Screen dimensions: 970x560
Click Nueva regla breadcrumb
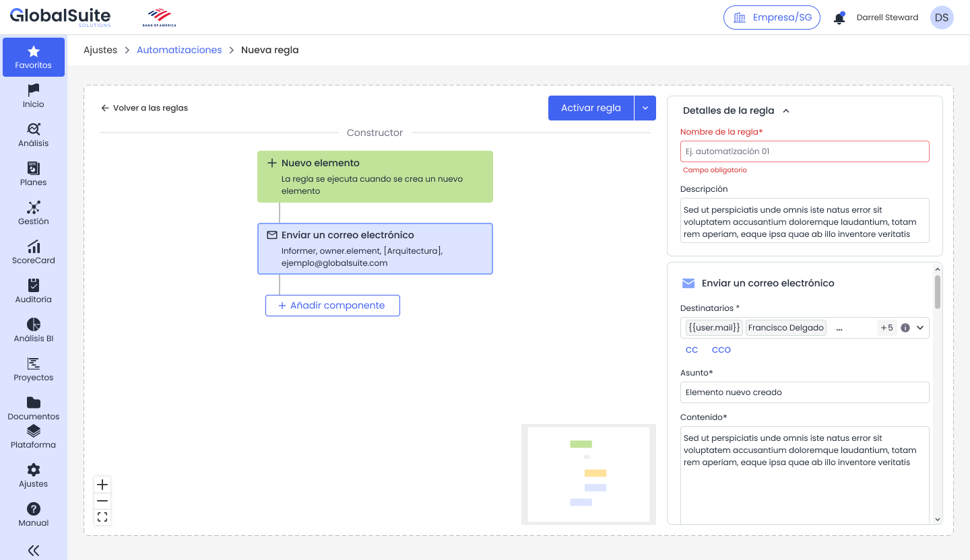coord(269,50)
